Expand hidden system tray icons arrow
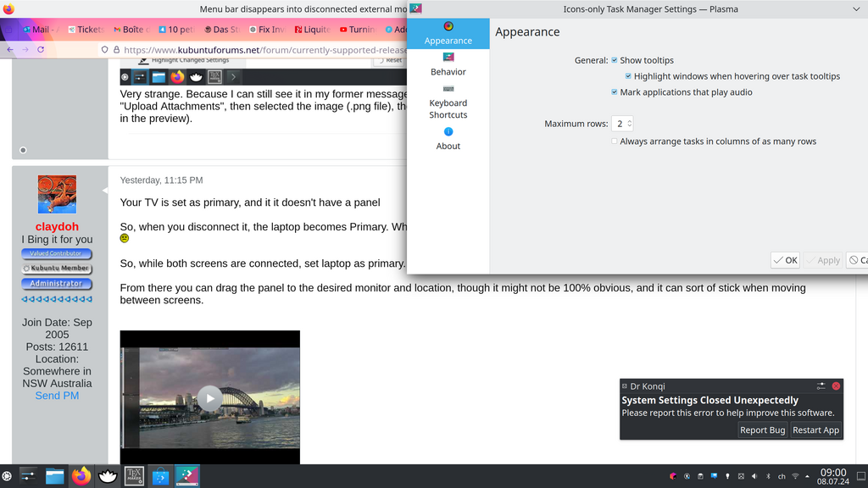Screen dimensions: 868x488 [807, 476]
